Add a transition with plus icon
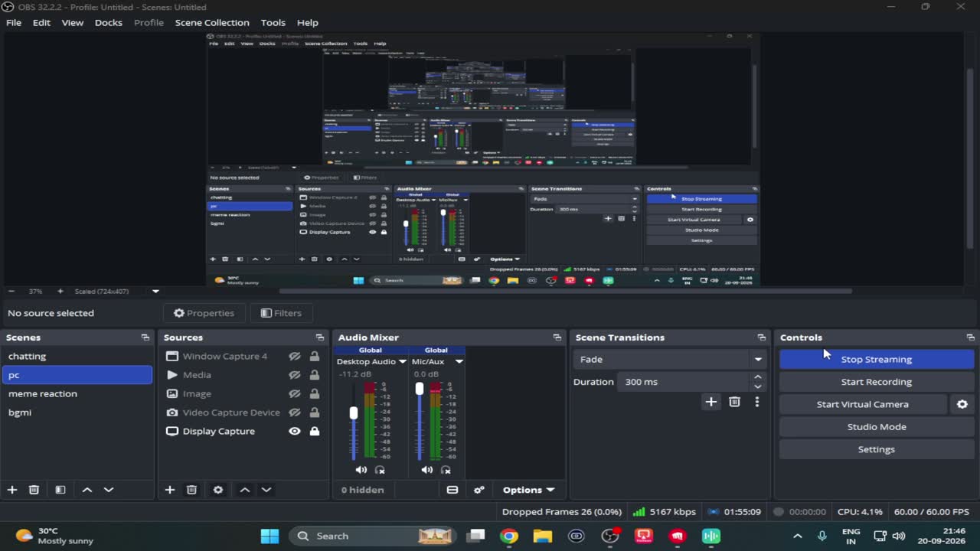Screen dimensions: 980x551 point(711,402)
